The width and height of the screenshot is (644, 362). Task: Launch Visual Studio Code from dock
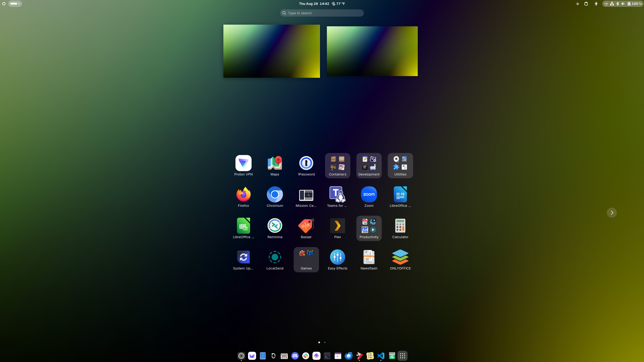click(x=381, y=356)
